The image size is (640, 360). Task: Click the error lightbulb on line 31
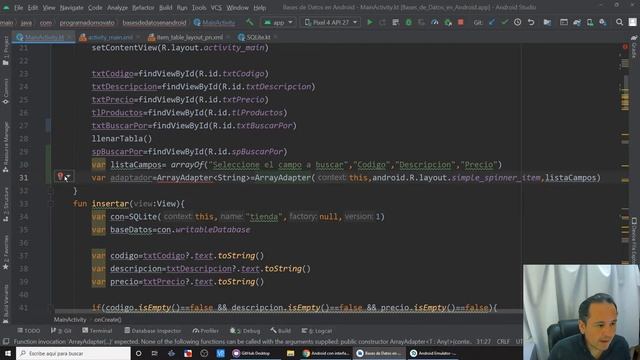pyautogui.click(x=60, y=177)
